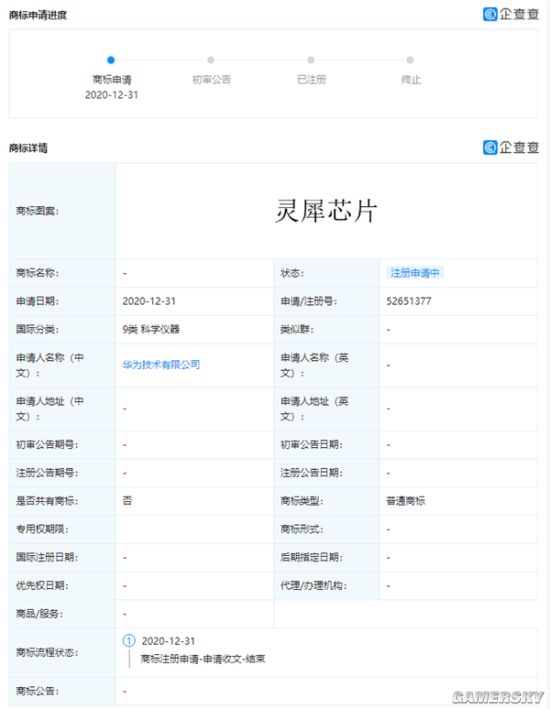
Task: Click the 商标公告 label
Action: [x=38, y=690]
